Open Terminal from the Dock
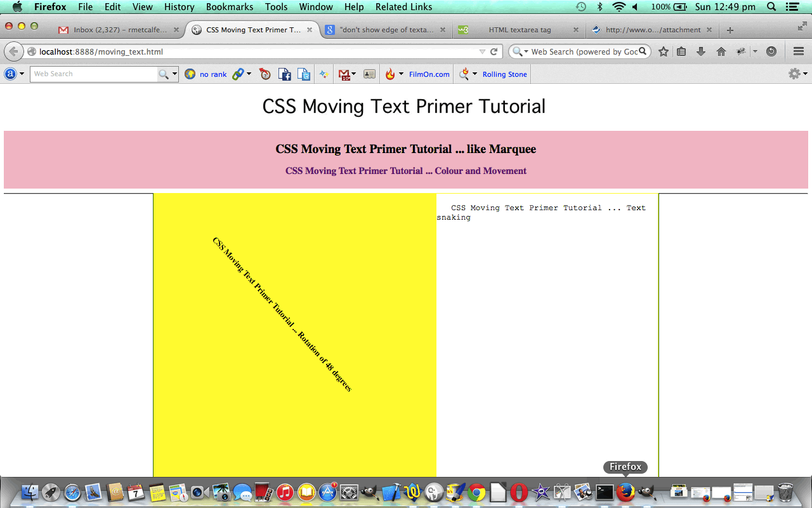The height and width of the screenshot is (508, 812). (x=605, y=492)
